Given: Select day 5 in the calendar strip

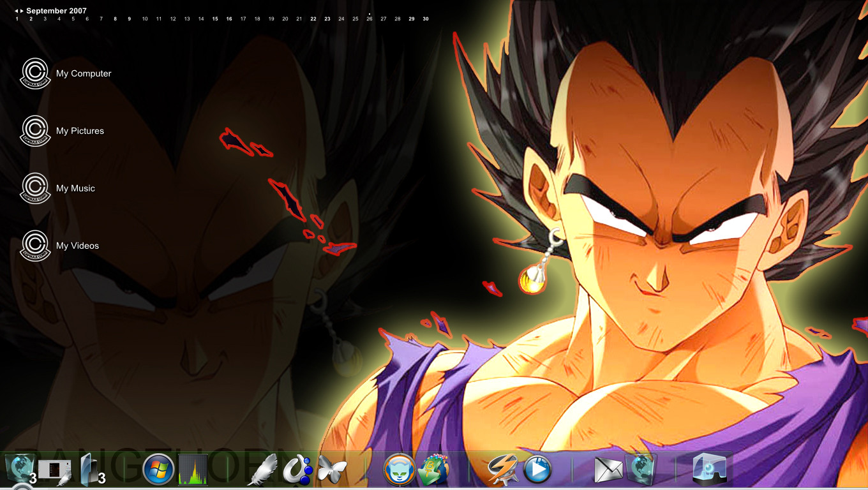Looking at the screenshot, I should (x=73, y=19).
